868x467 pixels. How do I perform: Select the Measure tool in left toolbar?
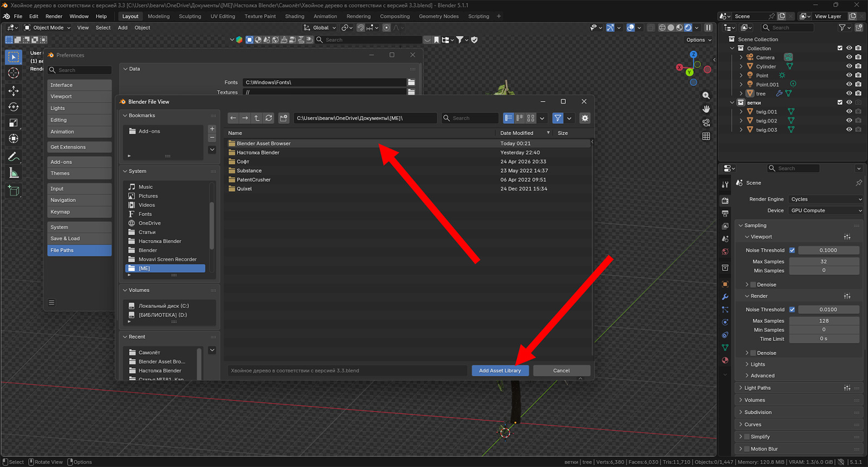(x=14, y=173)
